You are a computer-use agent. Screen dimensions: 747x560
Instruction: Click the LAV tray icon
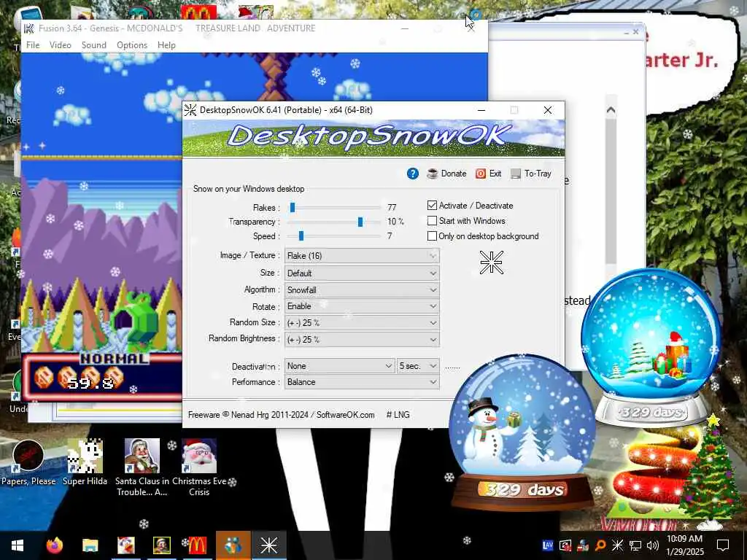(548, 545)
